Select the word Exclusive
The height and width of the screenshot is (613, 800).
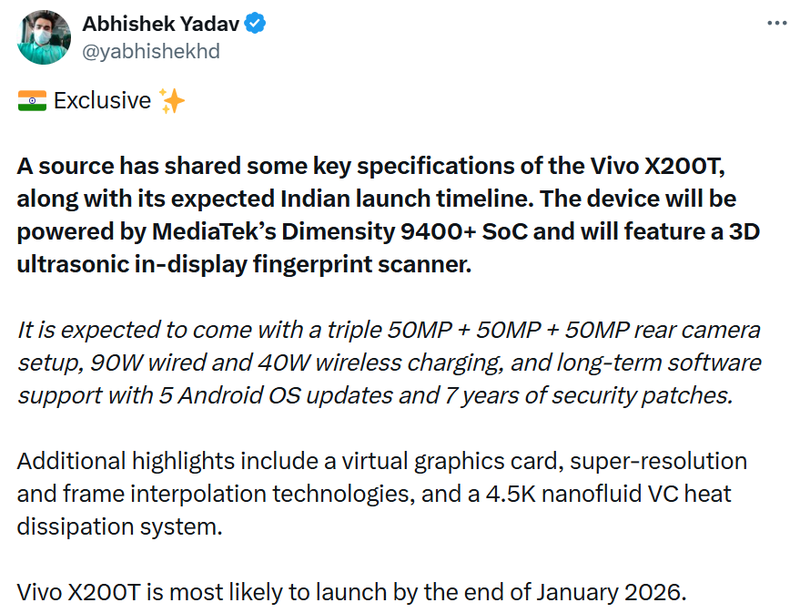(105, 100)
